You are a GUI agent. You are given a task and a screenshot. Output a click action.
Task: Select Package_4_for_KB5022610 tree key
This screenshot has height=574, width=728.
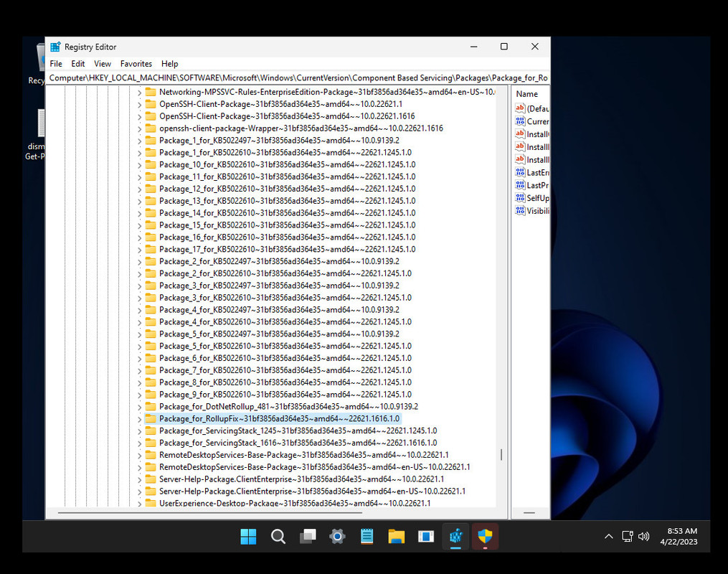(x=285, y=322)
